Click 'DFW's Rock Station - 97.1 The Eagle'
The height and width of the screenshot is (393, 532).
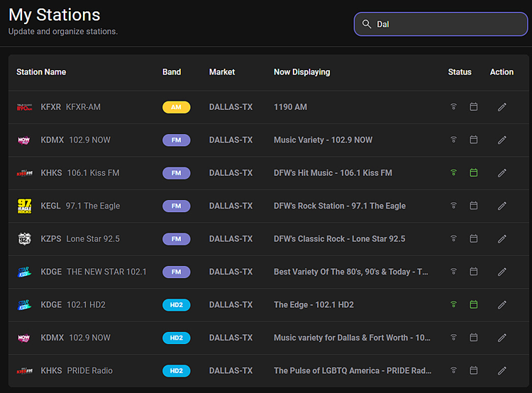coord(340,206)
